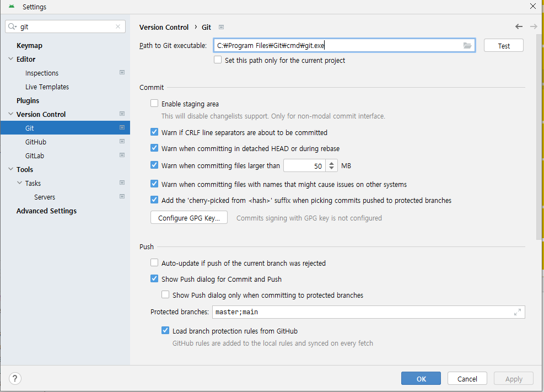
Task: Click project-level icon beside Inspections
Action: (x=122, y=73)
